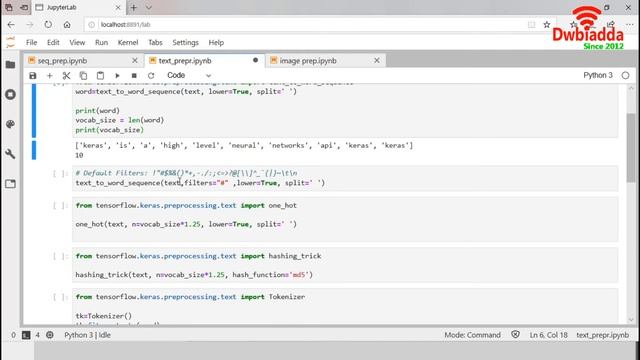
Task: Close the image prep.ipynb tab
Action: pyautogui.click(x=377, y=60)
